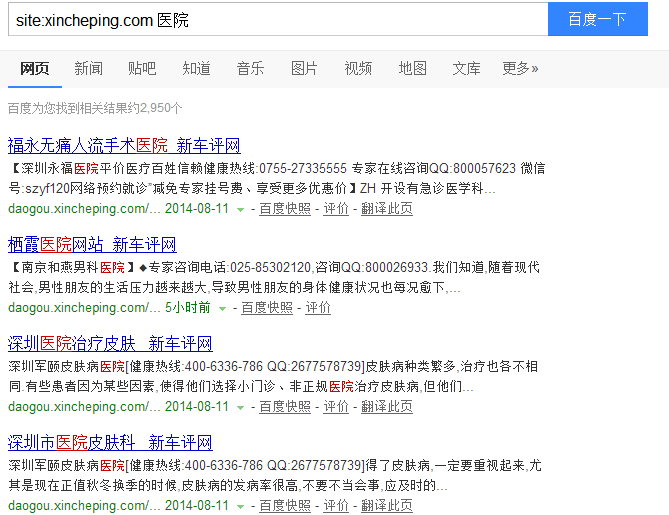Click the search box containing site:xincheping.com

(278, 20)
